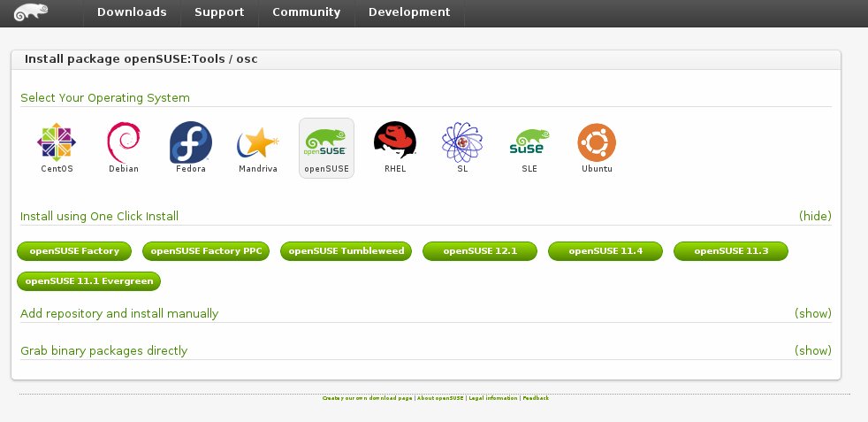Open the About openSUSE footer link
868x422 pixels.
[x=440, y=398]
